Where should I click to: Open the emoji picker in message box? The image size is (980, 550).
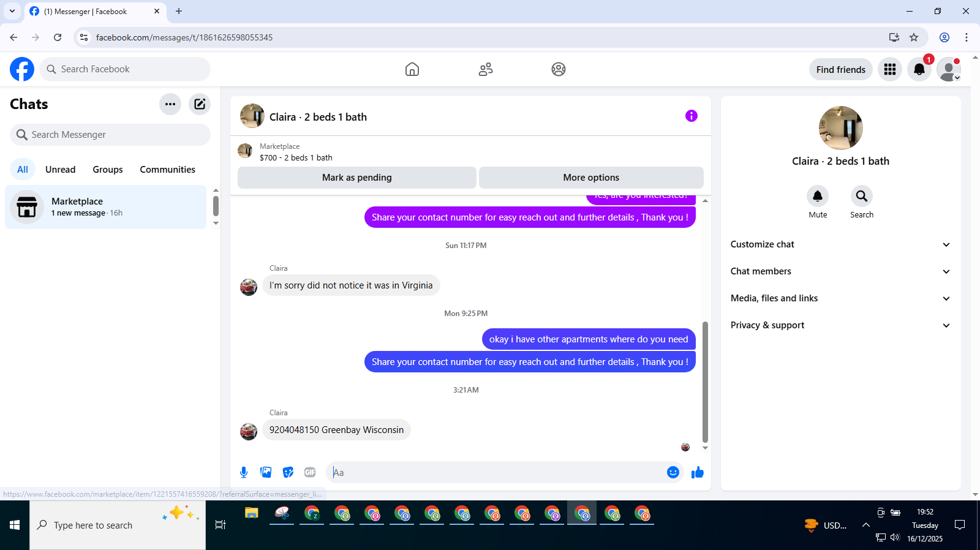pos(673,472)
